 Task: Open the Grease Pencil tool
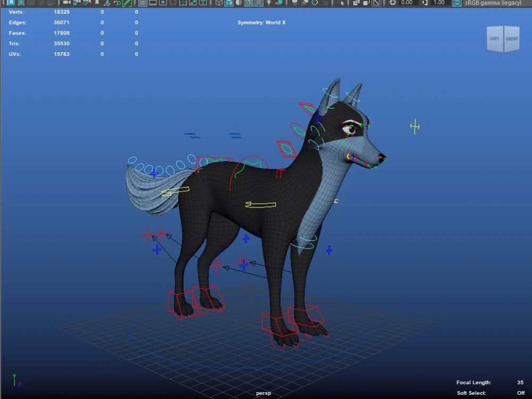coord(127,2)
